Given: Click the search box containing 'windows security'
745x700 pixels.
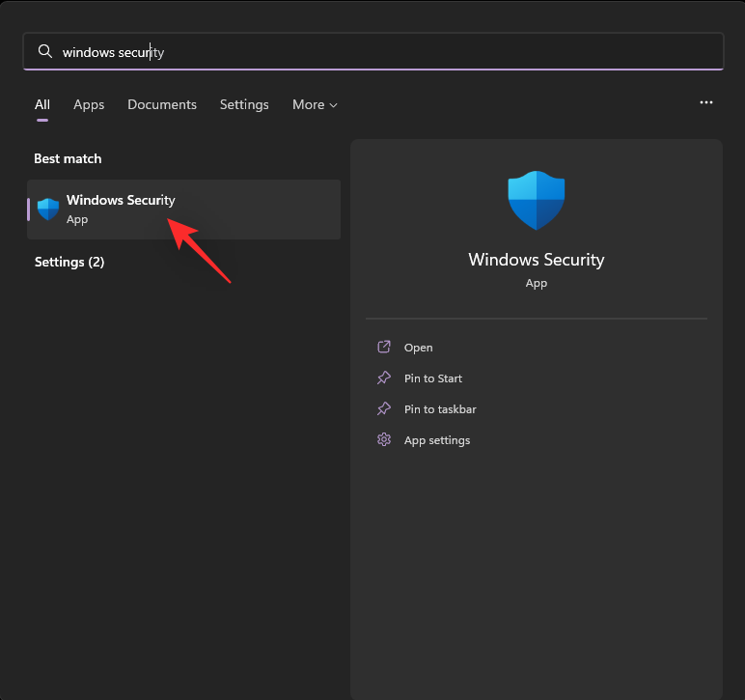Looking at the screenshot, I should 372,51.
